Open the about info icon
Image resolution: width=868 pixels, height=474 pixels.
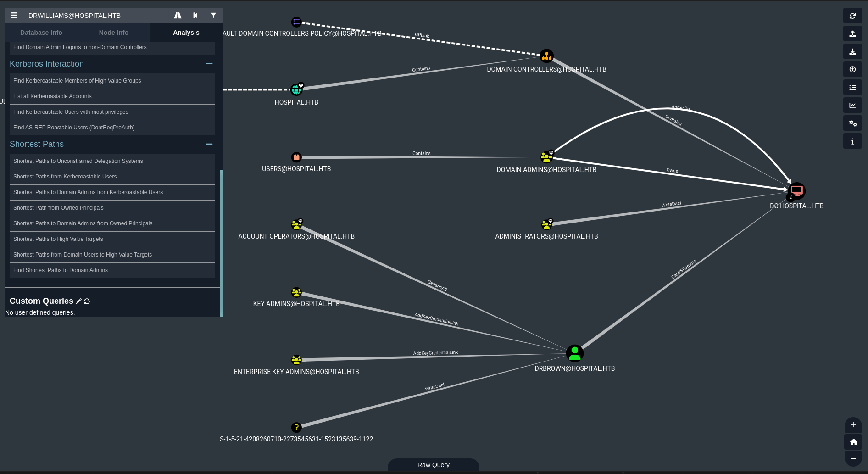[852, 141]
